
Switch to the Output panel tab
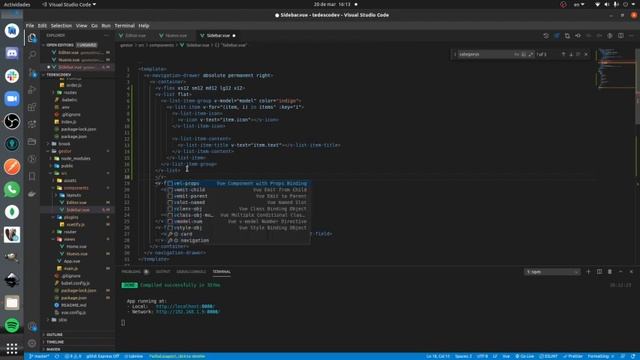pyautogui.click(x=162, y=272)
